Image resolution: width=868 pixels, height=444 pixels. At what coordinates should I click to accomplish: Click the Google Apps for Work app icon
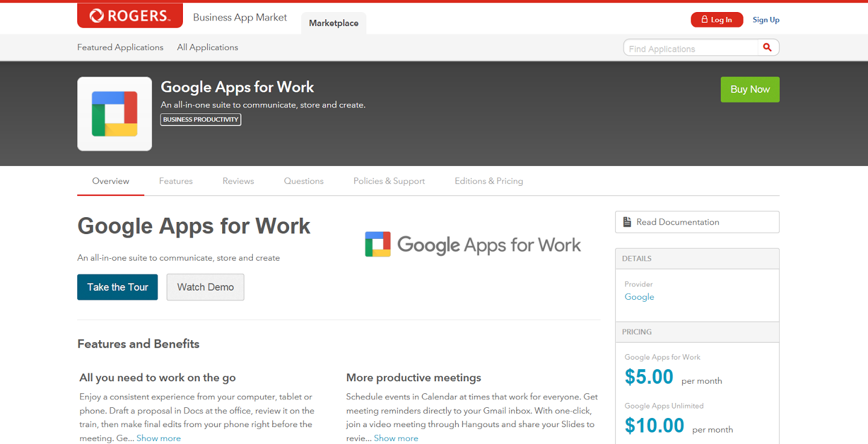pyautogui.click(x=114, y=113)
